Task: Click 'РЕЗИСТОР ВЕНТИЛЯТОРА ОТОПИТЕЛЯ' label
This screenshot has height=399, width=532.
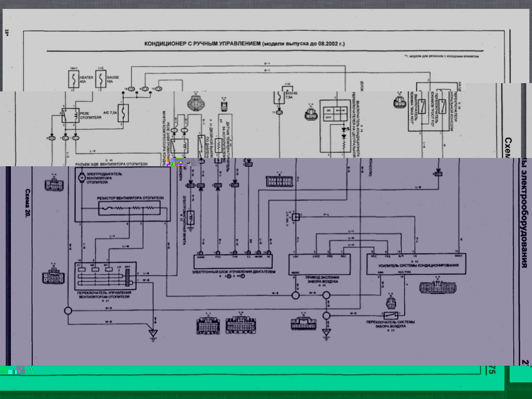Action: click(x=130, y=198)
